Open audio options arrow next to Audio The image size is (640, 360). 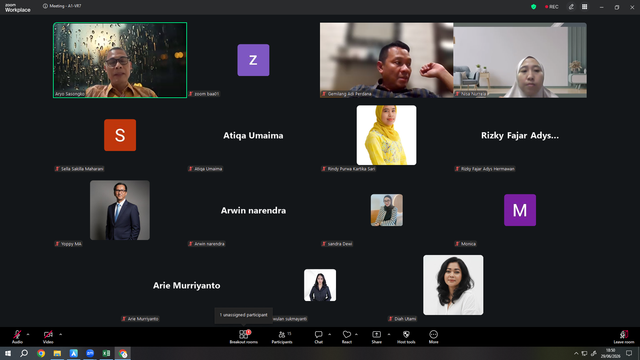[28, 334]
